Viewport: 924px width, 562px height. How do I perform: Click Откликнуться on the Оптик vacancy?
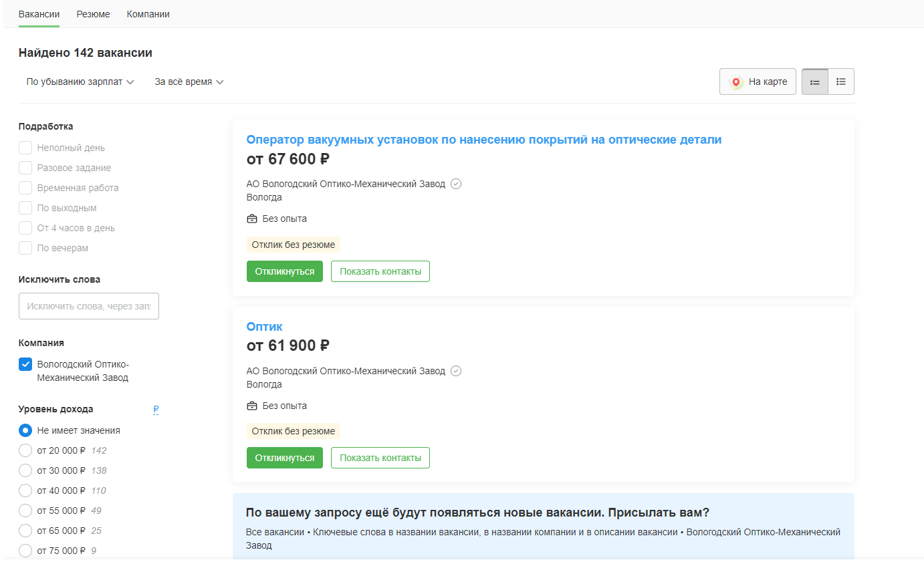pos(285,458)
